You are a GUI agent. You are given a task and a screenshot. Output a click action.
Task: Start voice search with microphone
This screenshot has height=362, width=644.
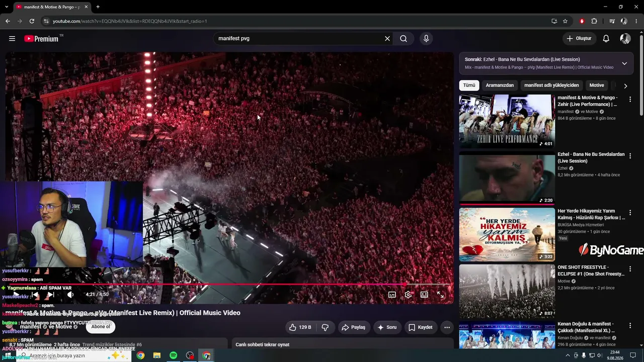pos(426,39)
